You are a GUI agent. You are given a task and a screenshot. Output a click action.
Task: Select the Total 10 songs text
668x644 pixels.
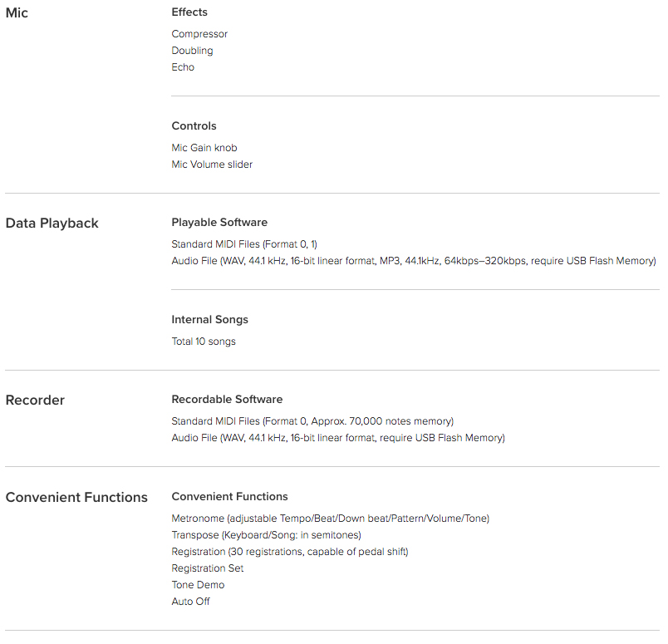(x=204, y=342)
